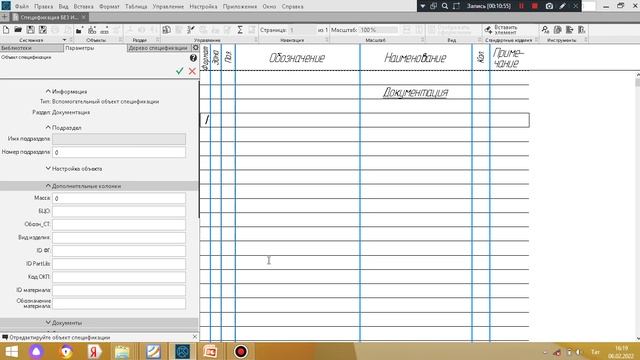Switch to the Библиотеки tab
The image size is (640, 360).
[31, 48]
